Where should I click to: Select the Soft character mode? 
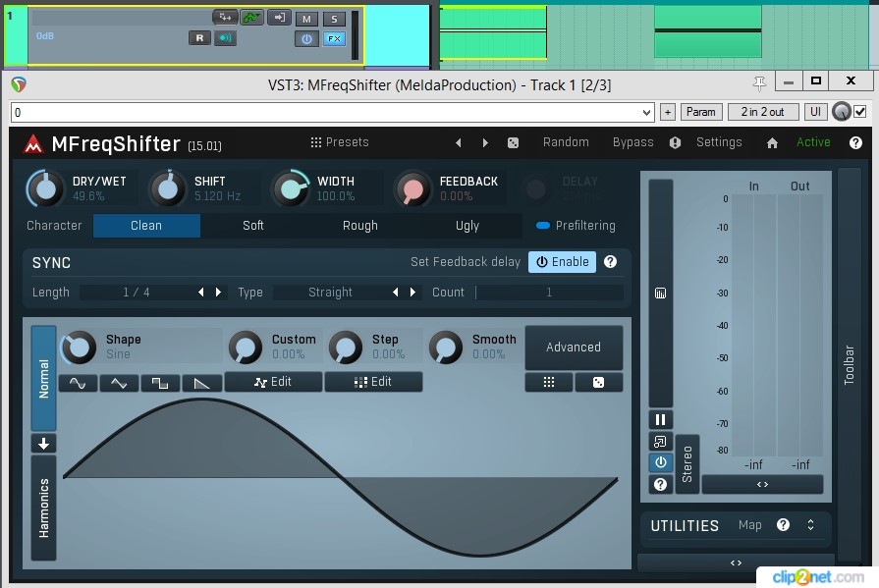(x=253, y=226)
